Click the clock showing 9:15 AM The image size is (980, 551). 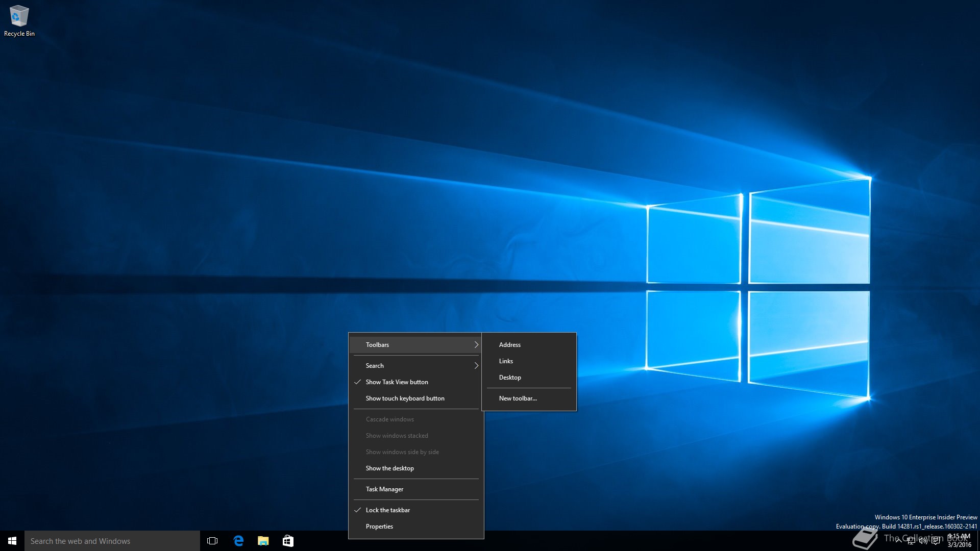[x=959, y=541]
